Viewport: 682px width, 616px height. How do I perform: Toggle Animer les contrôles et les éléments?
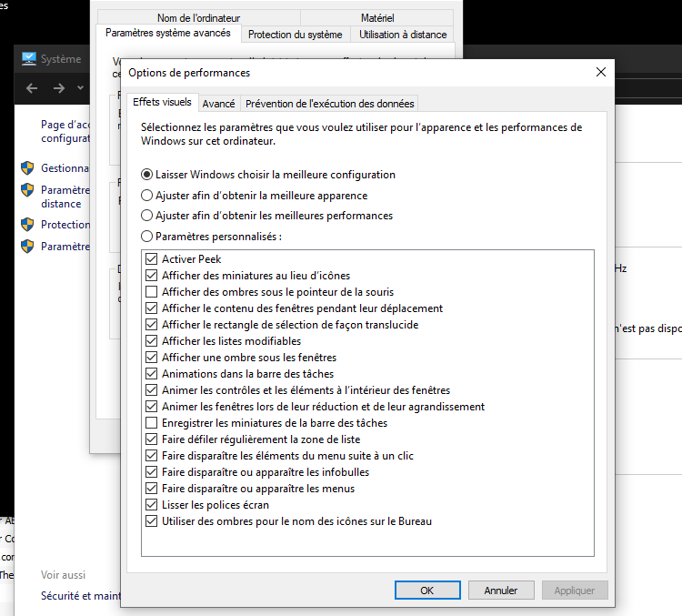point(151,390)
